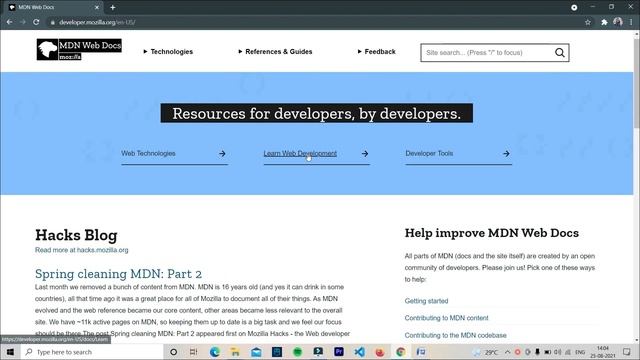Click the recording indicator icon in title bar
Image resolution: width=640 pixels, height=360 pixels.
(x=574, y=7)
